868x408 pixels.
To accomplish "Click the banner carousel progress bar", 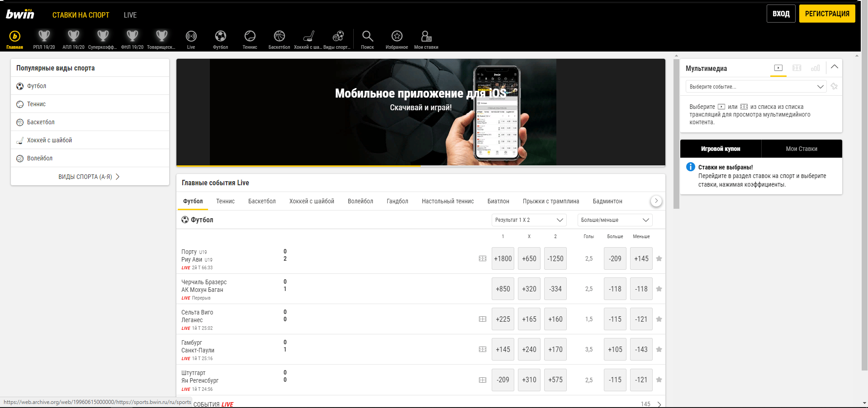I will (x=421, y=166).
